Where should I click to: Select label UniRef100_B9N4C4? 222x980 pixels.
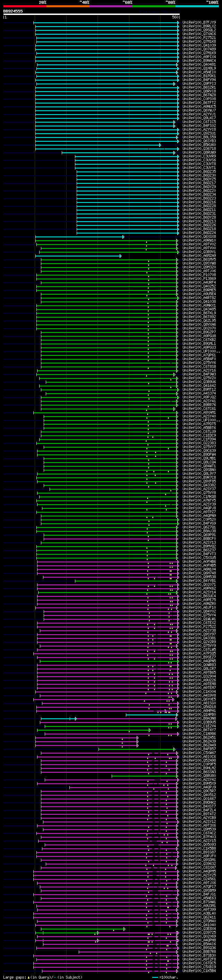coord(199,60)
